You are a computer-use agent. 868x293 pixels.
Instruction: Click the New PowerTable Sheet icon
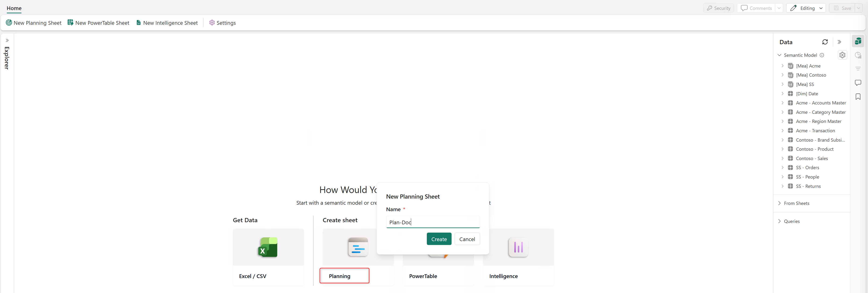[x=70, y=23]
